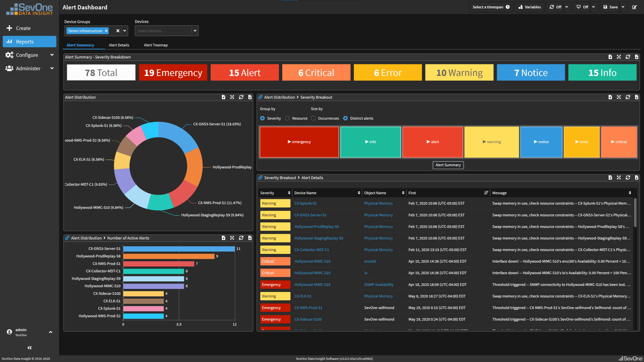Refresh the Severity Breakout panel

pos(628,97)
